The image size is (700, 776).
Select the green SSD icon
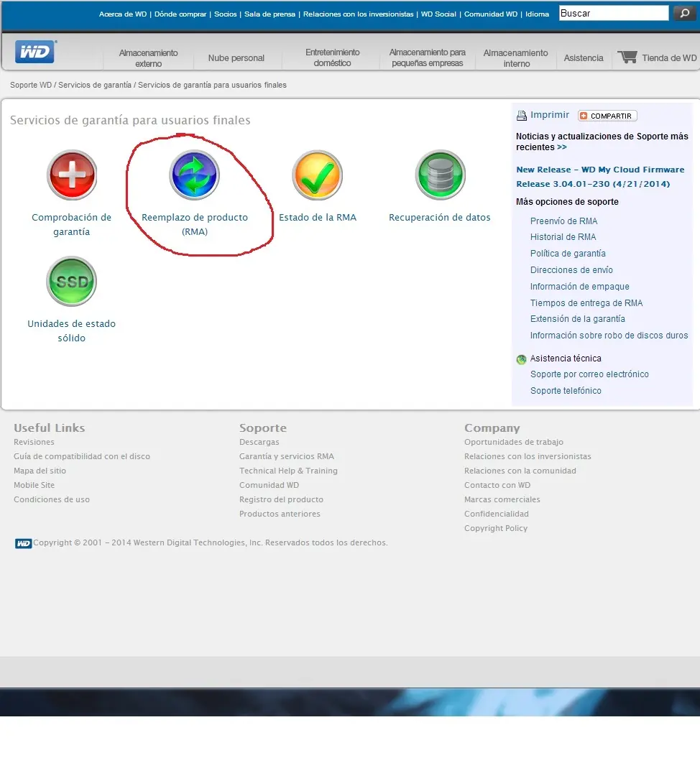pyautogui.click(x=72, y=281)
